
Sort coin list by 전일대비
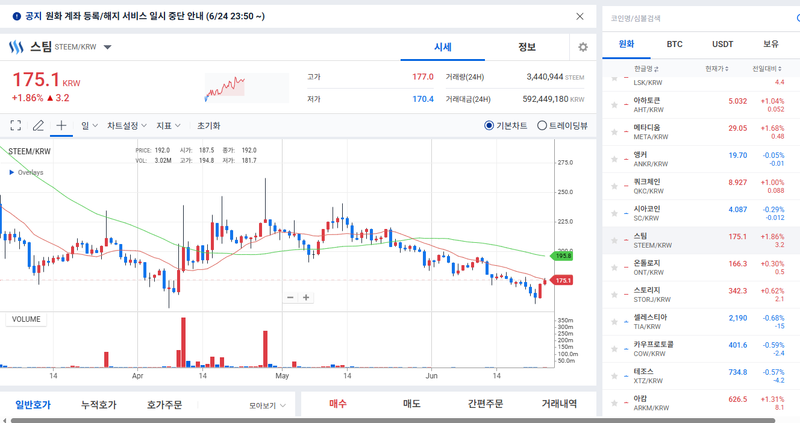click(x=766, y=69)
